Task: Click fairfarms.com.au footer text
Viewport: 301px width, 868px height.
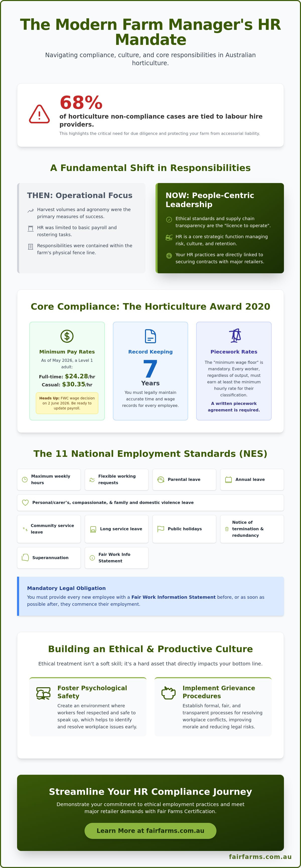Action: point(260,856)
